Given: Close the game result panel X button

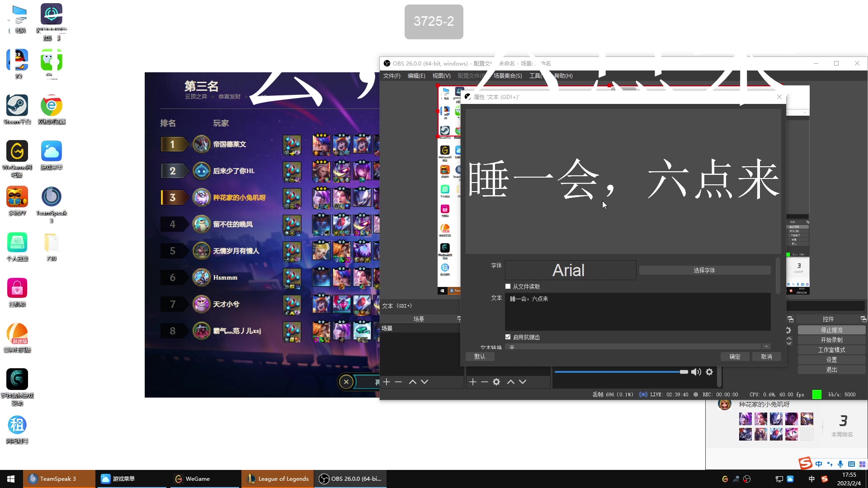Looking at the screenshot, I should 346,382.
